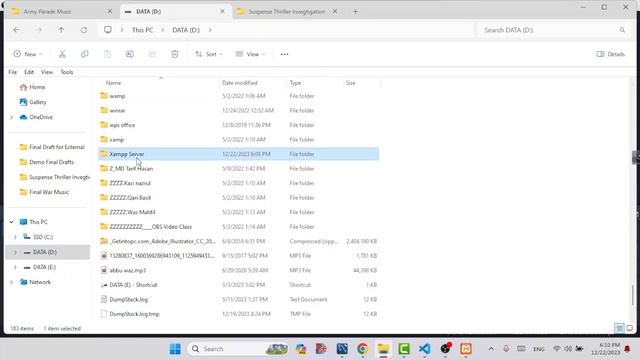640x360 pixels.
Task: Go up one folder level
Action: 61,30
